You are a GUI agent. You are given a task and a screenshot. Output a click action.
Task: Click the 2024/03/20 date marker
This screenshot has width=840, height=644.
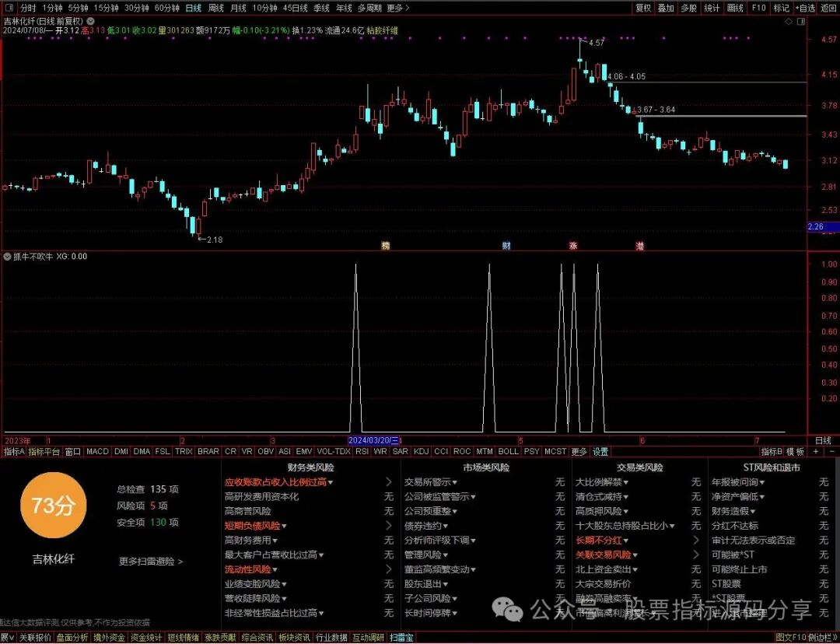(x=374, y=440)
